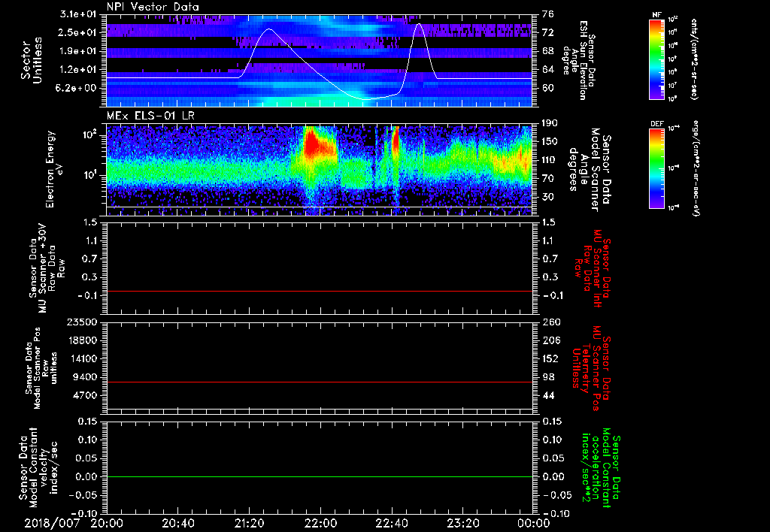770x532 pixels.
Task: Click the 60 degree elevation tick label
Action: [x=547, y=88]
